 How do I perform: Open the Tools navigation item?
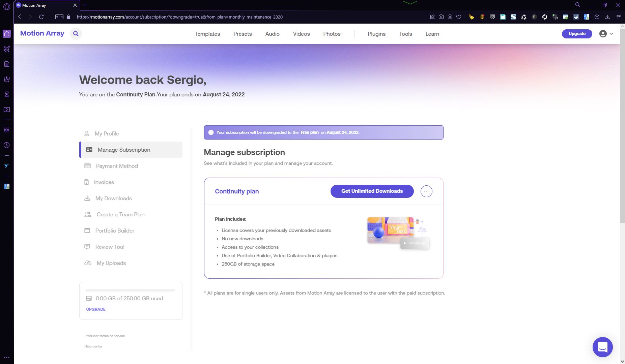tap(405, 34)
